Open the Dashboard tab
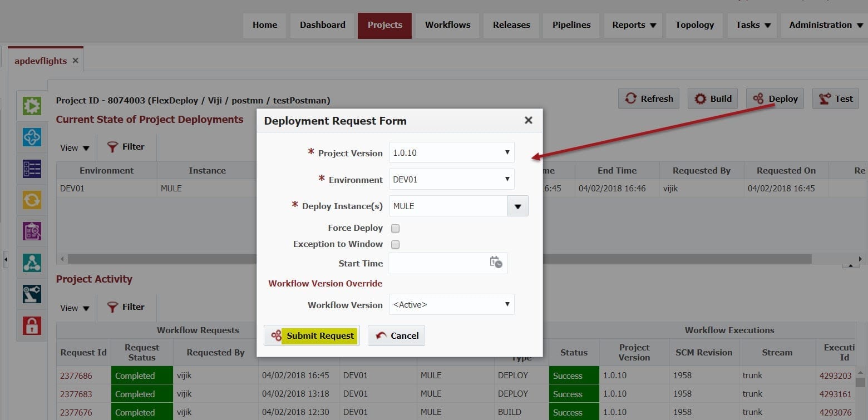The width and height of the screenshot is (868, 420). pos(323,25)
